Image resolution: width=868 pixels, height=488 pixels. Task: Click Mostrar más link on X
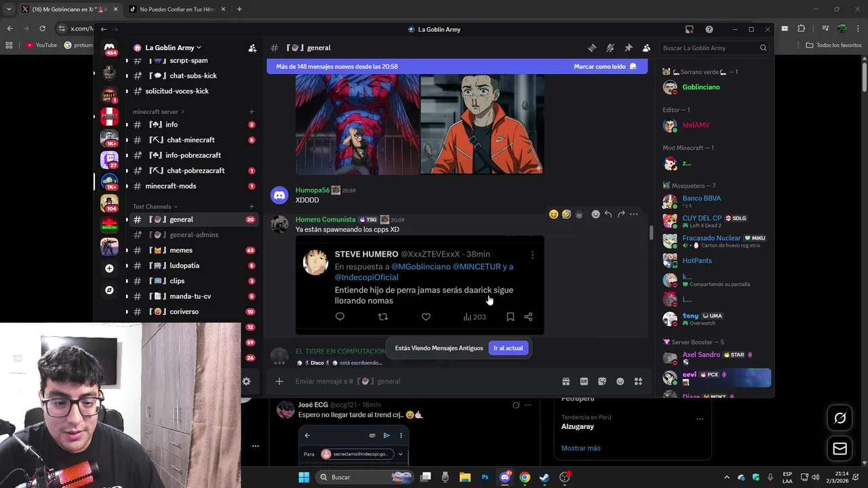click(x=580, y=448)
